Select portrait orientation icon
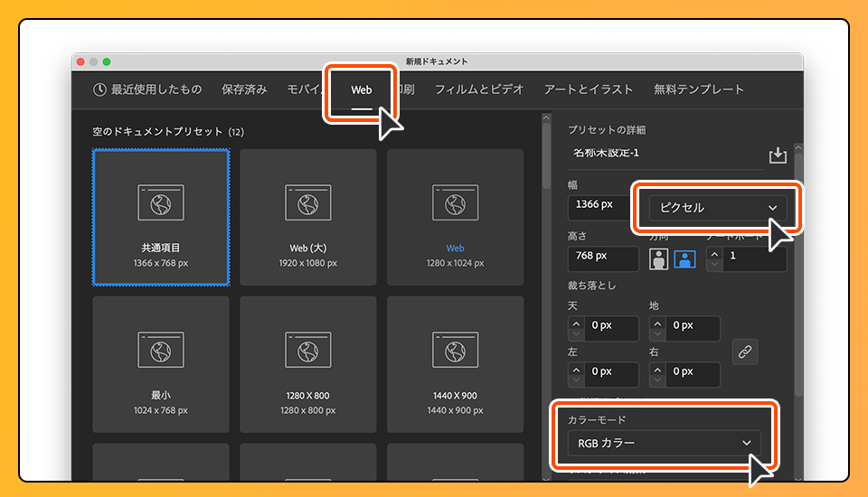The width and height of the screenshot is (868, 497). tap(658, 259)
